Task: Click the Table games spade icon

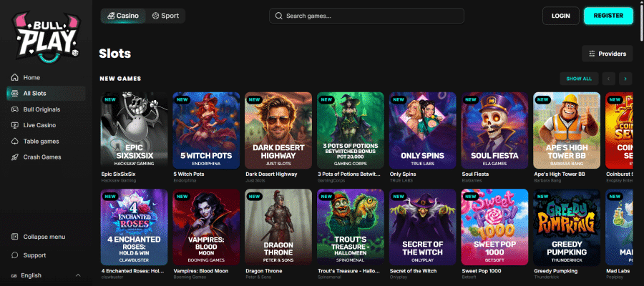Action: pos(15,141)
